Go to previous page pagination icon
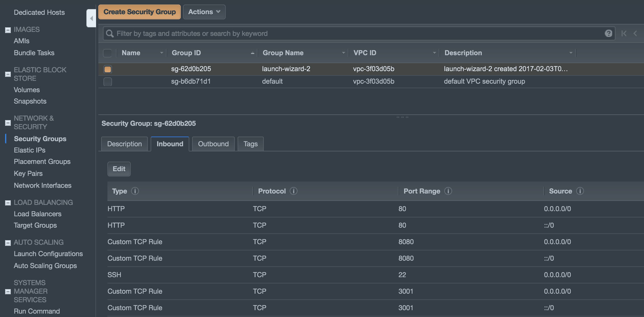644x317 pixels. click(635, 34)
